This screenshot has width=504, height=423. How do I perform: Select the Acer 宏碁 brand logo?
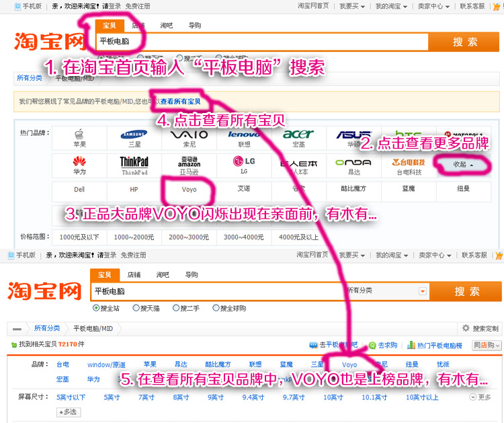point(298,134)
